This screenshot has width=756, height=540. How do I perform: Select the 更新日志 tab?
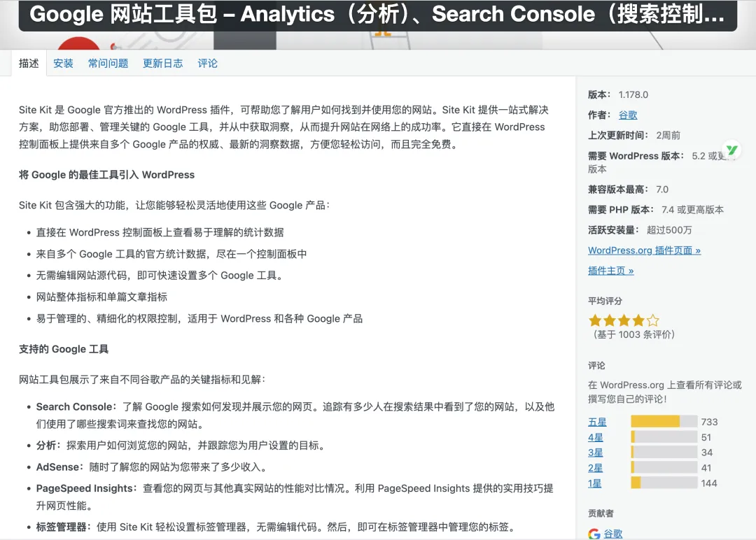(x=163, y=63)
